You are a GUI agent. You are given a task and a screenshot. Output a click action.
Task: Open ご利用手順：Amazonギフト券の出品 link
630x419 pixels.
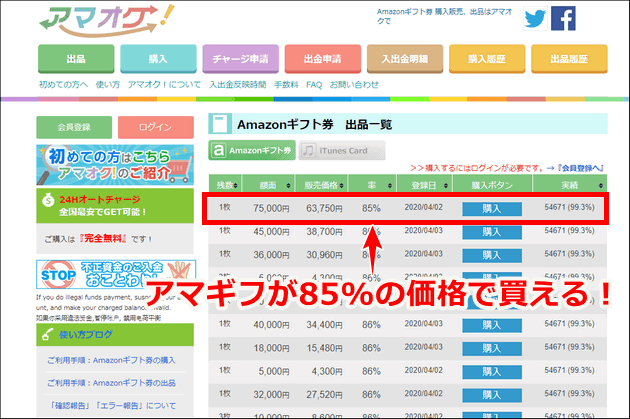point(111,383)
